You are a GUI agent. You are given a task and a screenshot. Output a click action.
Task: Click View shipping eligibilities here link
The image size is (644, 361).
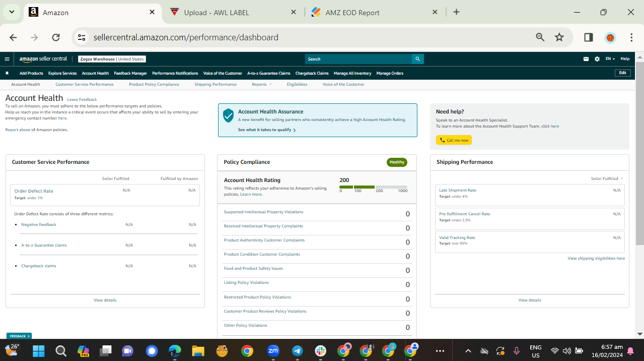point(596,258)
